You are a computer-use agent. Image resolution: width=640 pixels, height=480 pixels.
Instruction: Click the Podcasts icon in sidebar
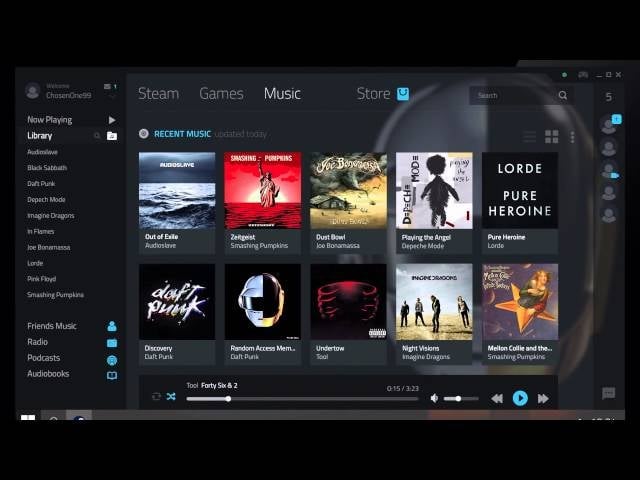pyautogui.click(x=112, y=359)
